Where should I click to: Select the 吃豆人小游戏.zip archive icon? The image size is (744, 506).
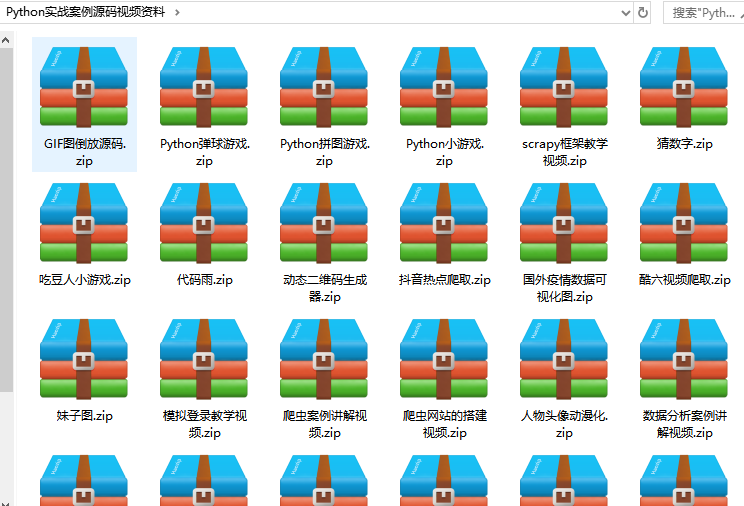click(x=84, y=223)
